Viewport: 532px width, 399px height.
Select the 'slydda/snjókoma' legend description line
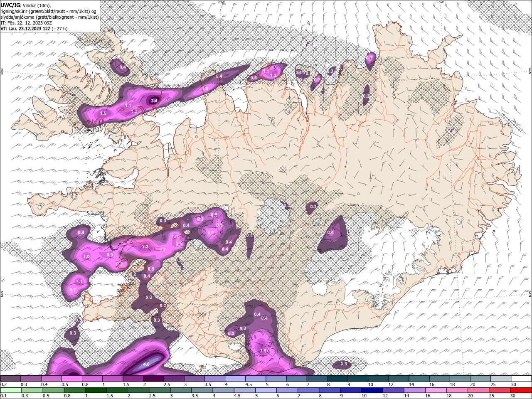pyautogui.click(x=49, y=17)
